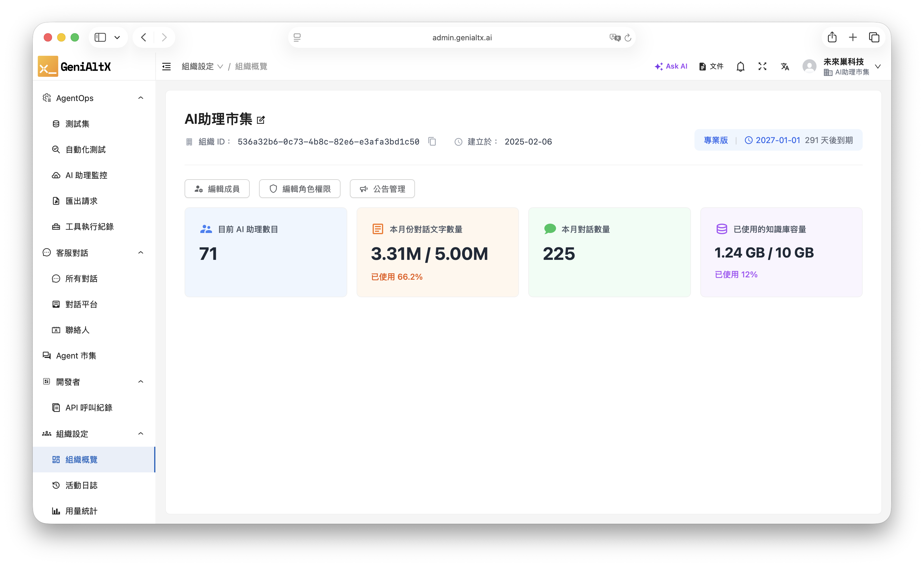Click the Safari address bar
Image resolution: width=924 pixels, height=567 pixels.
coord(462,37)
